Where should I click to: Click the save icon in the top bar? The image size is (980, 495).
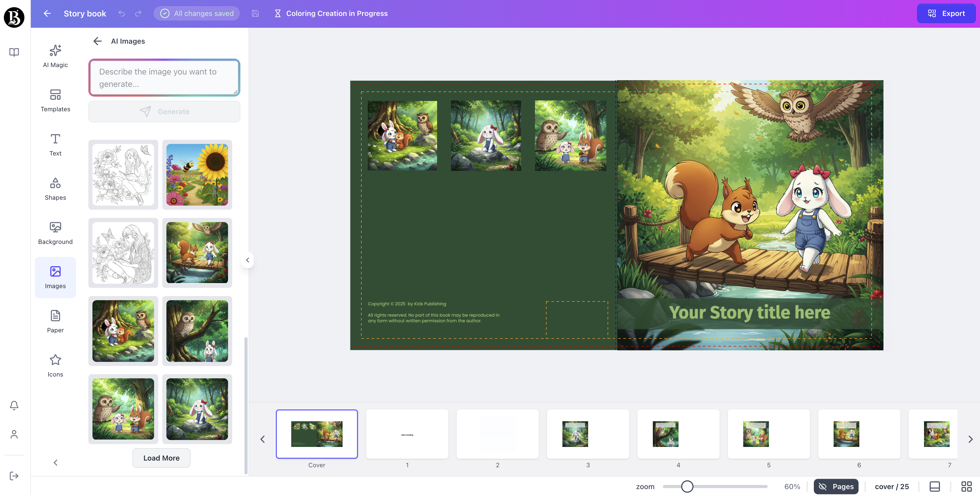[x=255, y=13]
